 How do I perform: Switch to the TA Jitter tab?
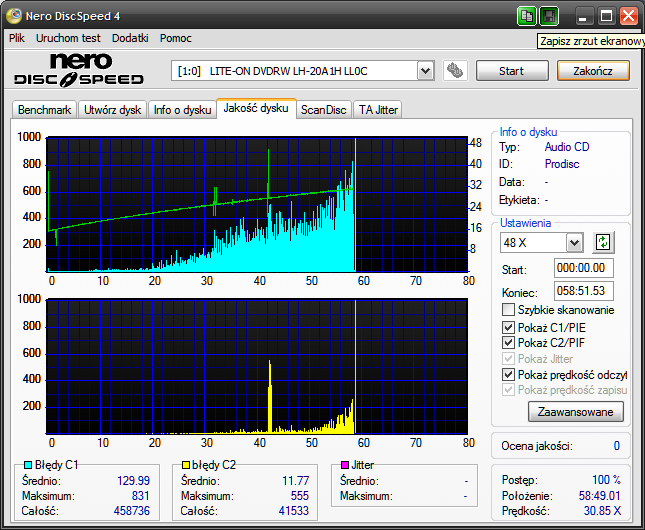click(x=378, y=110)
